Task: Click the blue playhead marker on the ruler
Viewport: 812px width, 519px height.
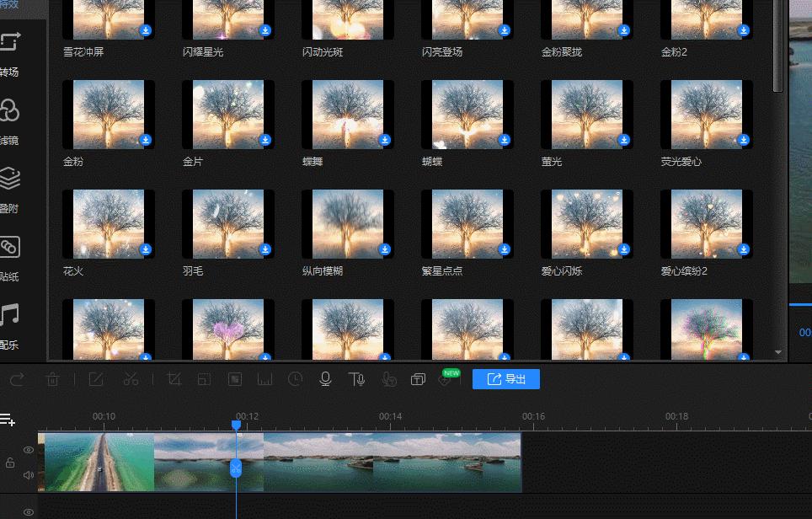Action: 236,425
